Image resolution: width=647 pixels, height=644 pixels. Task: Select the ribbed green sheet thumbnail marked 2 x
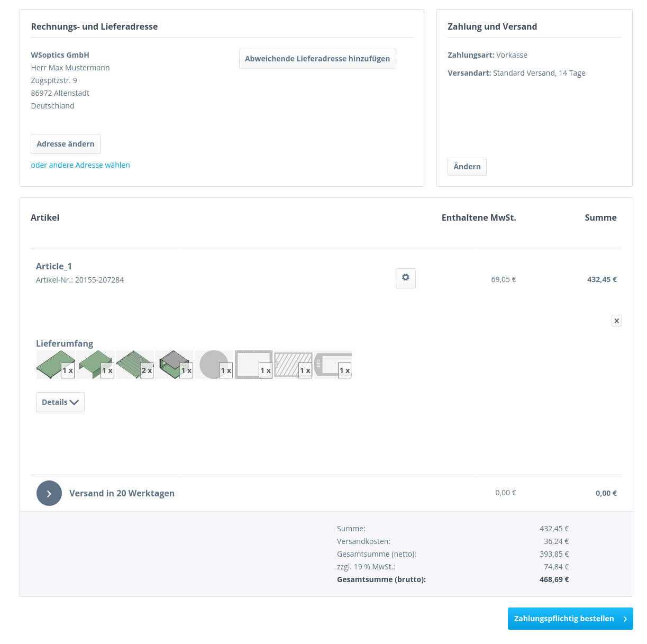click(135, 365)
